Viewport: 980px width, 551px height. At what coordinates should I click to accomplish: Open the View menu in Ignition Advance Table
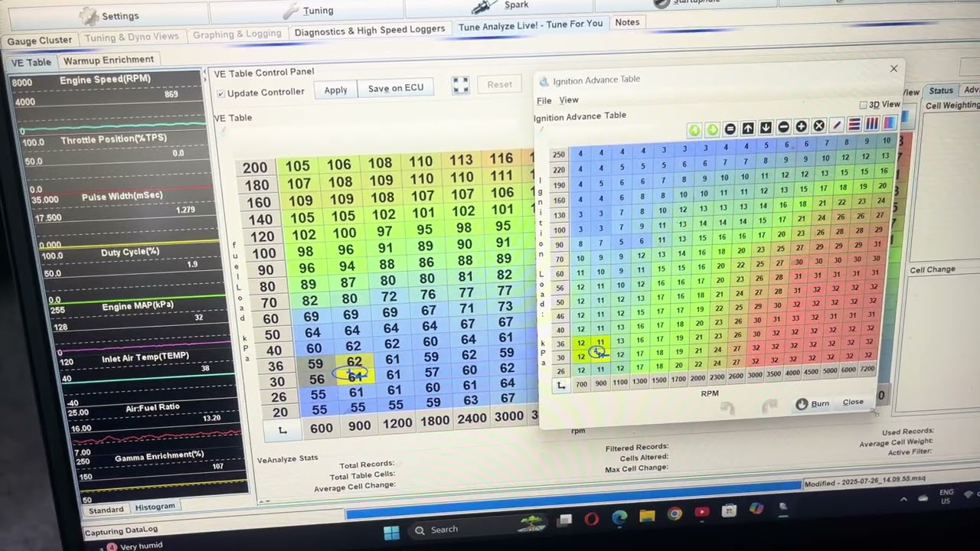(569, 100)
